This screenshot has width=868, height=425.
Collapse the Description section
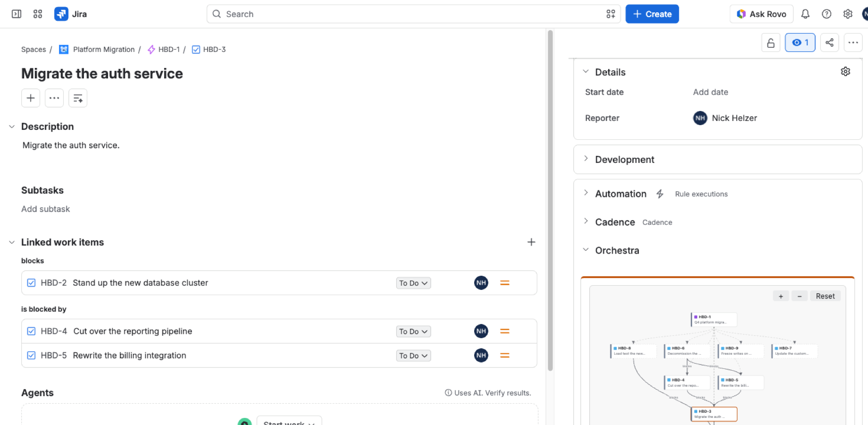12,127
